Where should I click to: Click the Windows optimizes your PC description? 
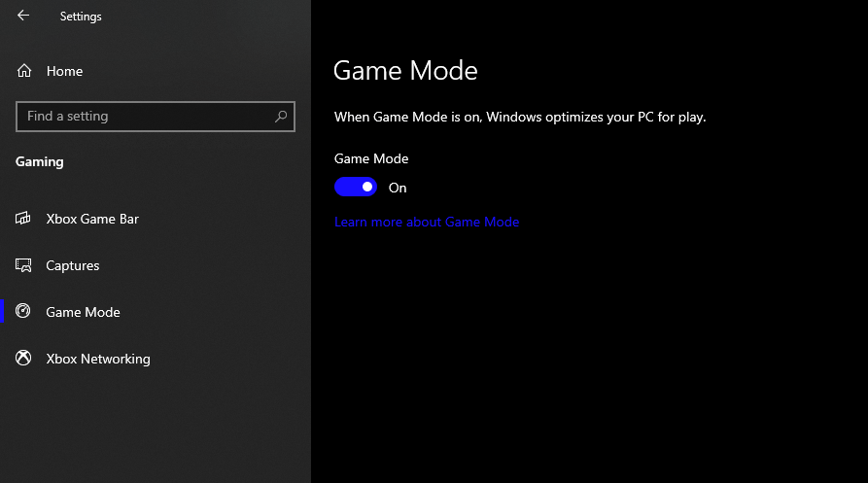pos(520,118)
